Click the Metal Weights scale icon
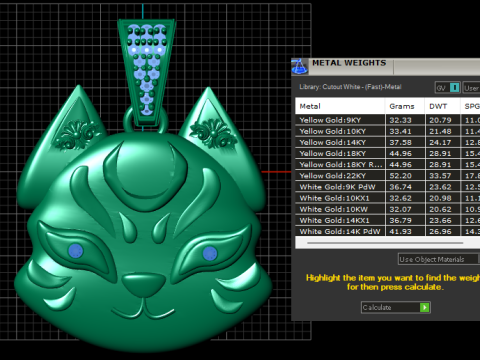 tap(299, 67)
